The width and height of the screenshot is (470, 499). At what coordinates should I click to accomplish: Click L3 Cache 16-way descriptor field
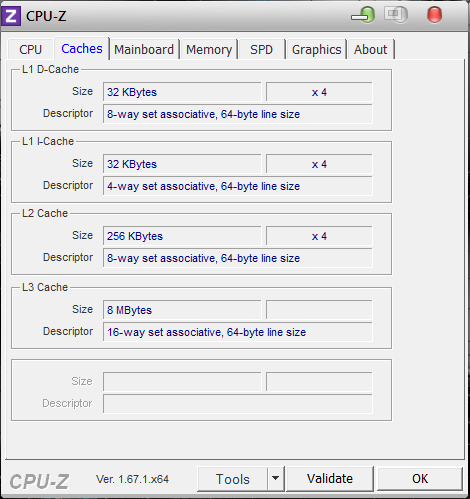click(x=238, y=332)
